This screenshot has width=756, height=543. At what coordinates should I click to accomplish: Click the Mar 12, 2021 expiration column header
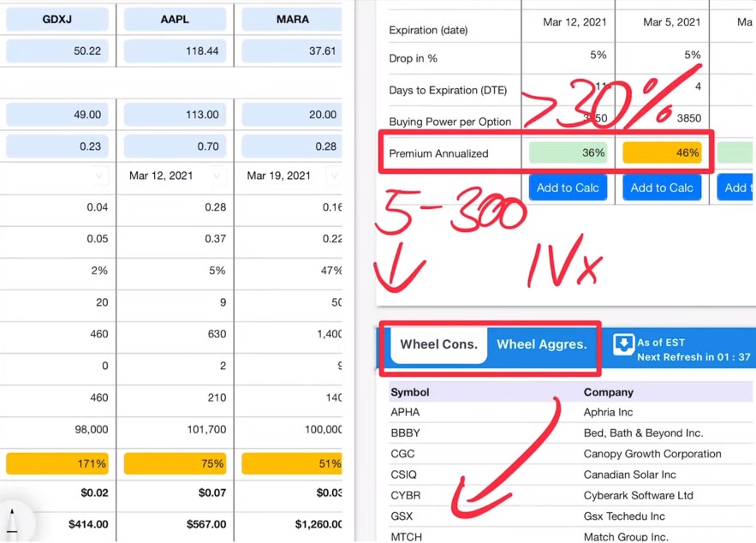point(574,22)
